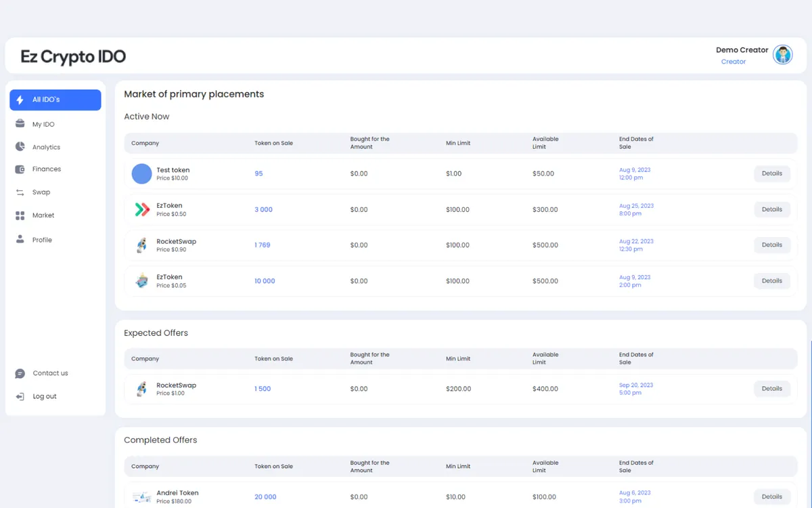Click token amount 20 000
Image resolution: width=812 pixels, height=508 pixels.
(x=265, y=497)
